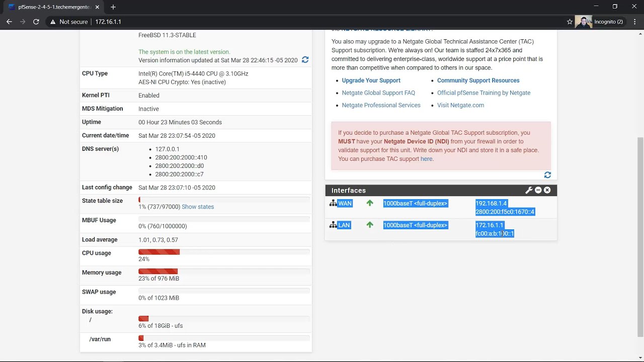Click 'The system is on the latest version' text
This screenshot has height=362, width=644.
coord(184,52)
